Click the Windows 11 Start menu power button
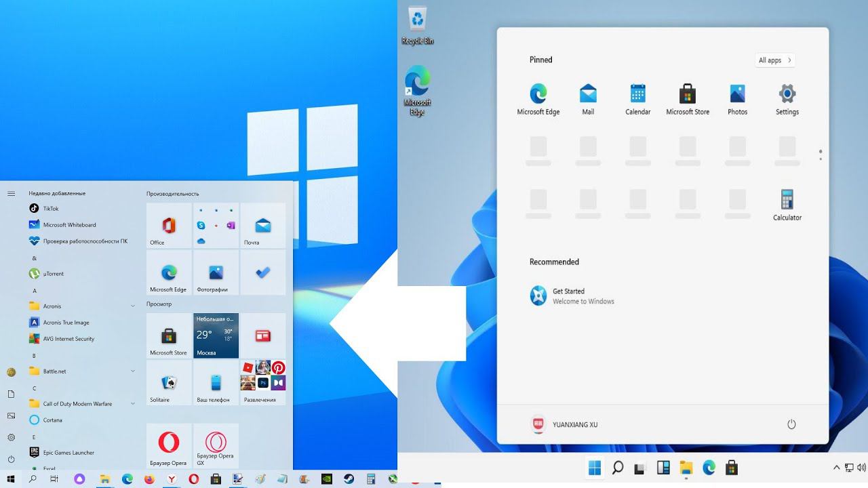 tap(791, 424)
